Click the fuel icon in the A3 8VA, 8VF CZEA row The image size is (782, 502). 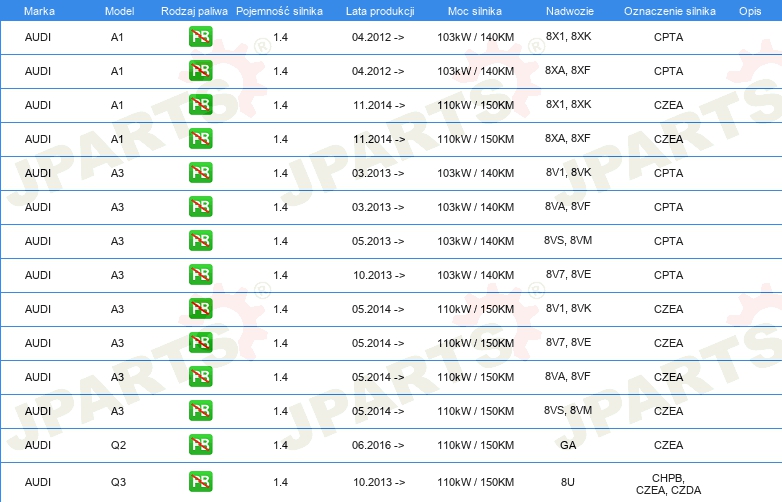click(x=200, y=377)
